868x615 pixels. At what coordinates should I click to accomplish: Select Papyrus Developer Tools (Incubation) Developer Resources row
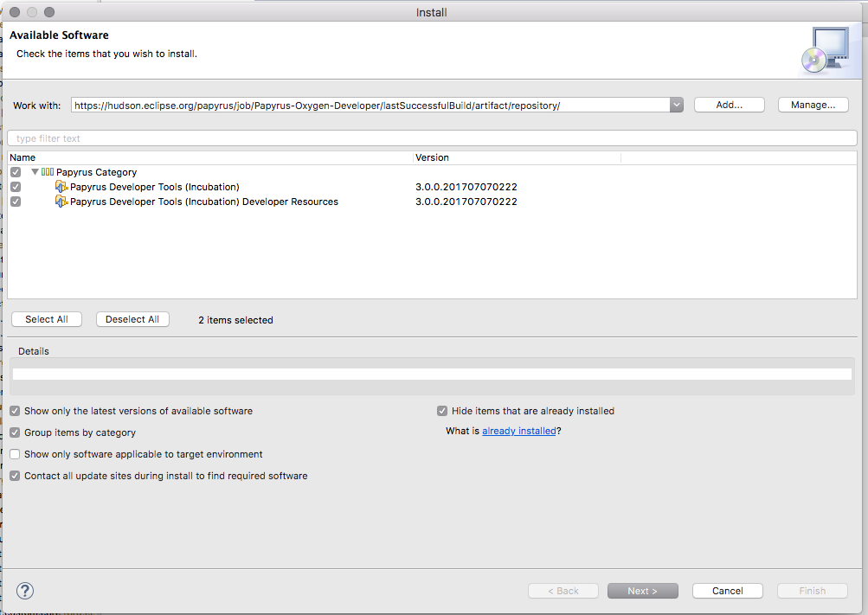pos(203,202)
